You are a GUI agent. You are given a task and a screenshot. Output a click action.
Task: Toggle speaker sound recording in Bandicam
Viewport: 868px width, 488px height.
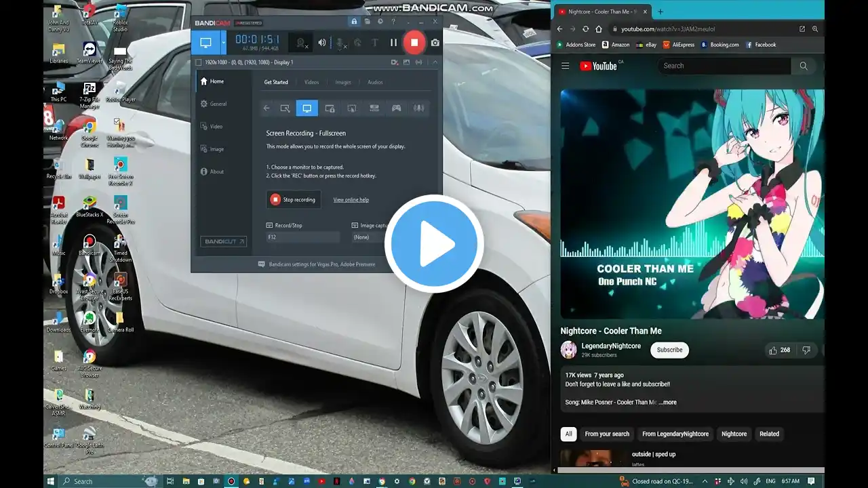coord(322,43)
